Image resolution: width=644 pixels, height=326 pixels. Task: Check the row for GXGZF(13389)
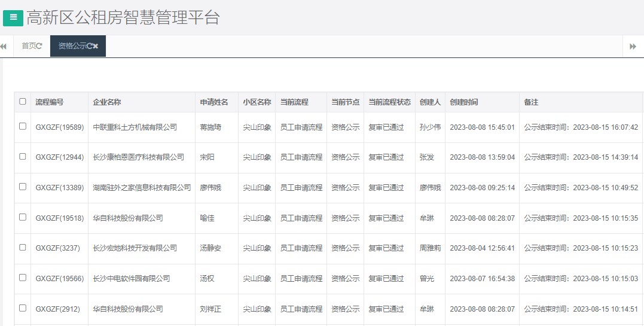[23, 187]
